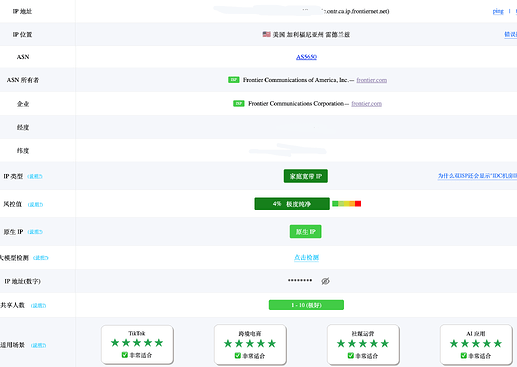Viewport: 517px width, 367px height.
Task: Click the US flag icon in location row
Action: 266,34
